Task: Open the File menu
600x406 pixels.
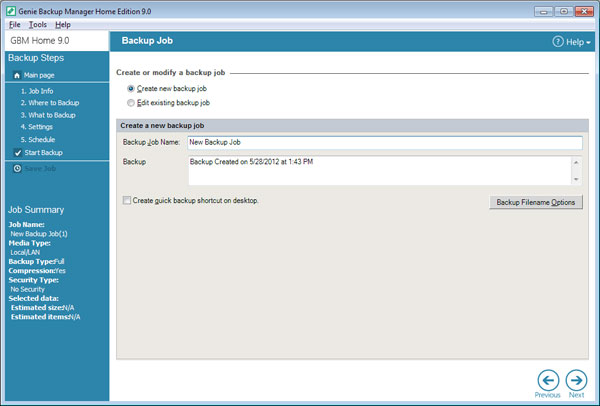Action: [x=15, y=25]
